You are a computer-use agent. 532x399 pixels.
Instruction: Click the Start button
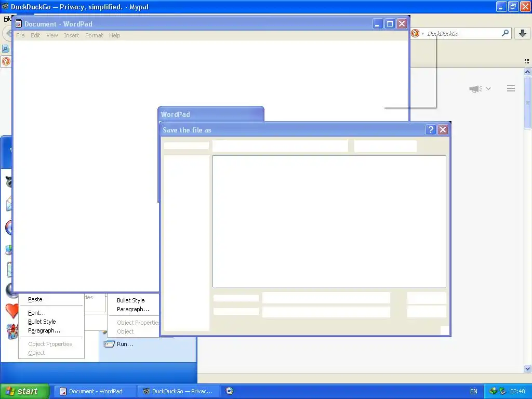[x=24, y=391]
